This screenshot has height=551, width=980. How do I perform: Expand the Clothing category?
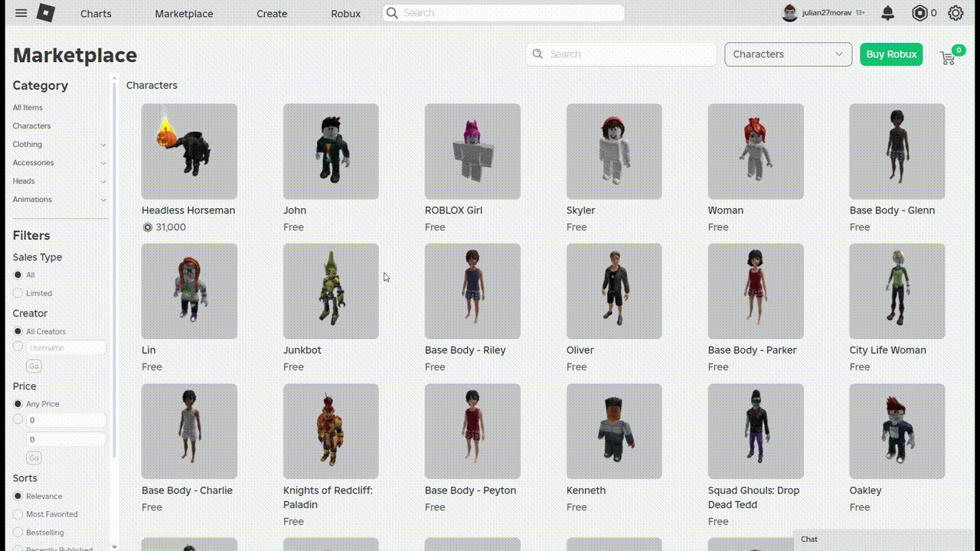[103, 145]
